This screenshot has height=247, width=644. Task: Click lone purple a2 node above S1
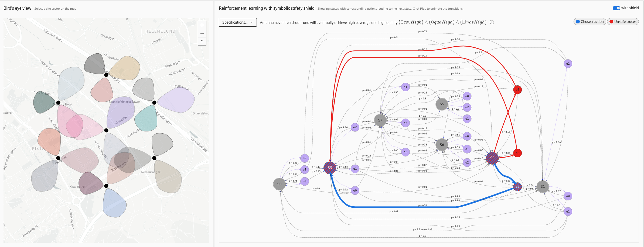coord(568,64)
